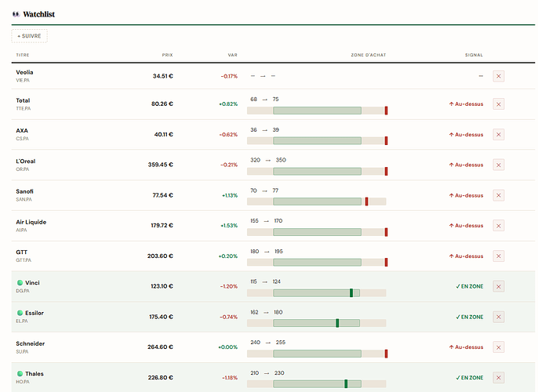538x392 pixels.
Task: Click the SIGNAL column header
Action: pyautogui.click(x=474, y=55)
